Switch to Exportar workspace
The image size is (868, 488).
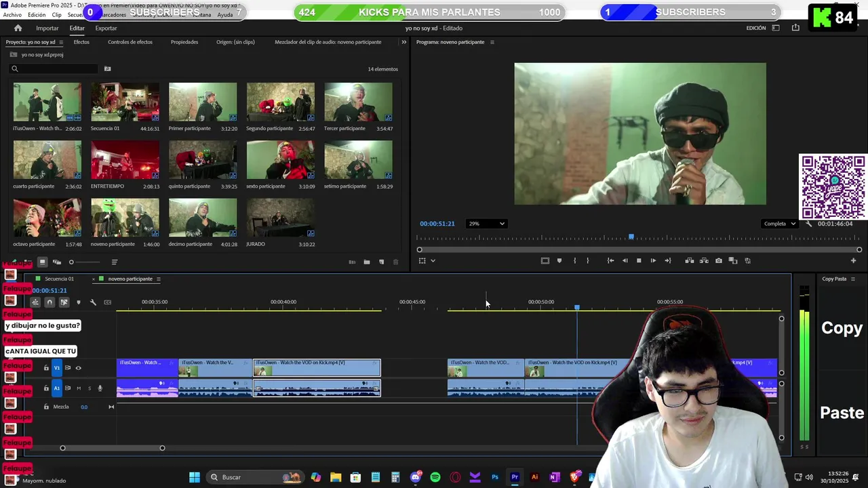click(106, 28)
